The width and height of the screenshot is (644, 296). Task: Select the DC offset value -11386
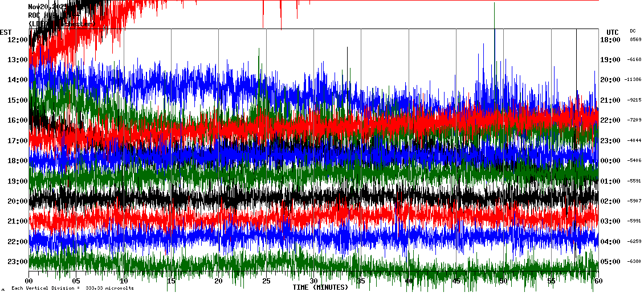click(x=633, y=80)
